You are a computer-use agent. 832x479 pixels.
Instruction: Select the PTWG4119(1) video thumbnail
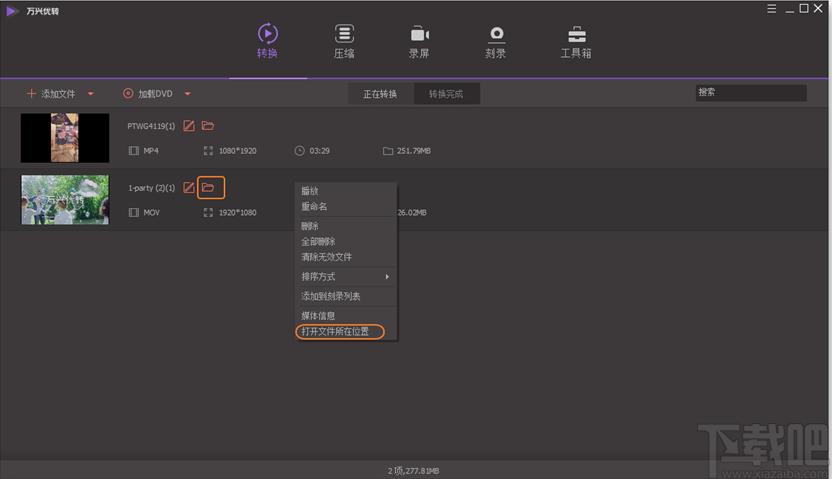coord(65,138)
